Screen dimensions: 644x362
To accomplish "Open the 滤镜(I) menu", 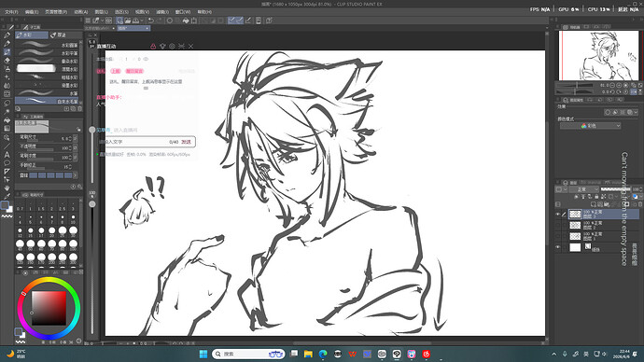I will tap(162, 12).
